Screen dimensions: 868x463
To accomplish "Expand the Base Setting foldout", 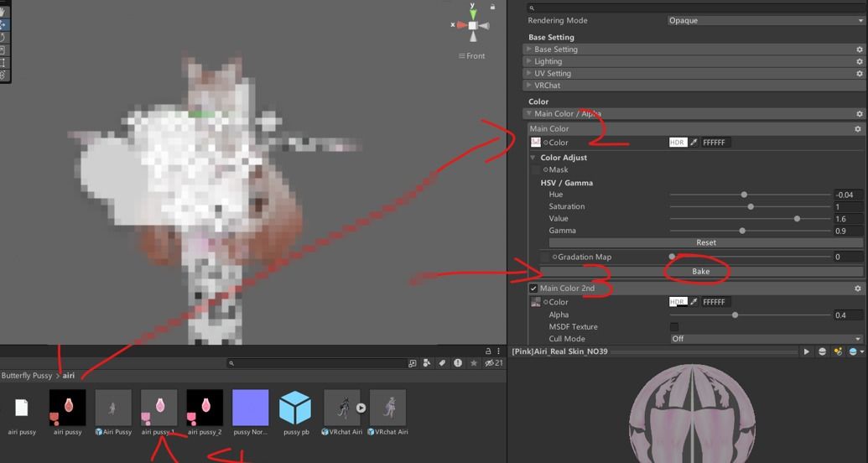I will (529, 49).
